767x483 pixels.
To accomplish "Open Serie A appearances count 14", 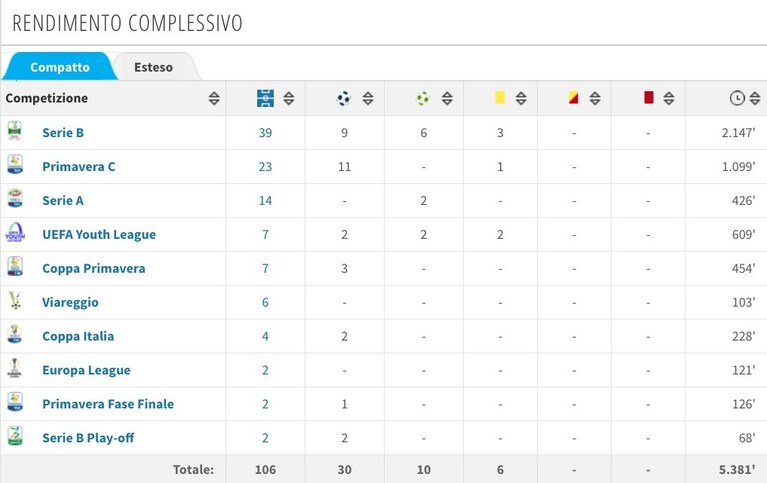I will click(x=265, y=201).
